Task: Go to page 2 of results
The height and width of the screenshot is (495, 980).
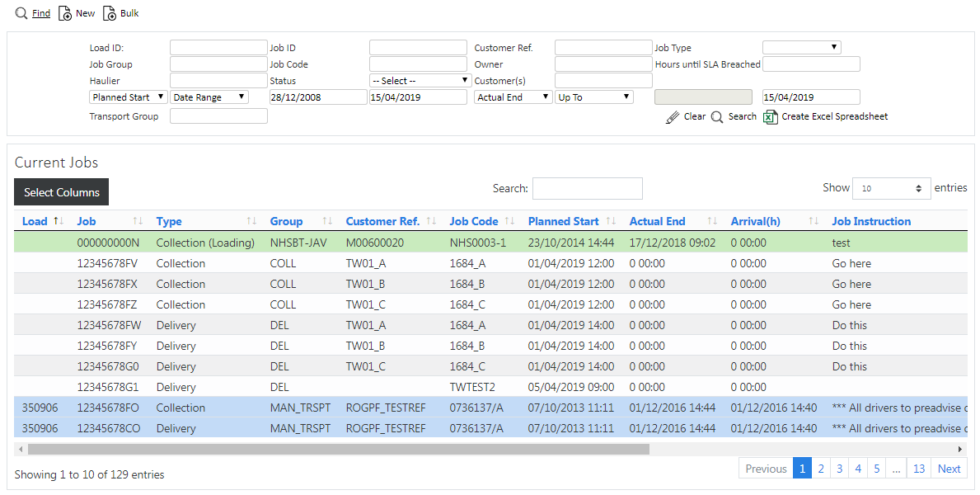Action: [821, 469]
